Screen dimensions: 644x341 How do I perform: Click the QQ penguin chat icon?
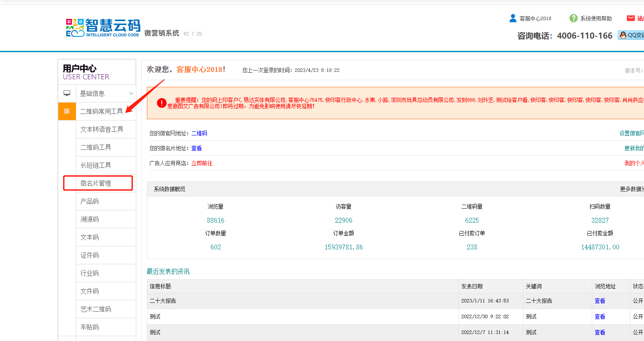click(623, 35)
